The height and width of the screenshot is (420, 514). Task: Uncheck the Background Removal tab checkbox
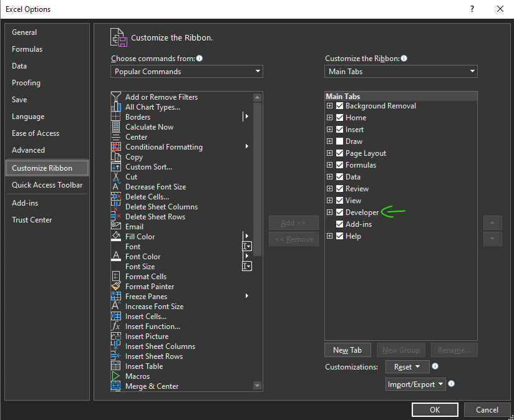(x=339, y=106)
